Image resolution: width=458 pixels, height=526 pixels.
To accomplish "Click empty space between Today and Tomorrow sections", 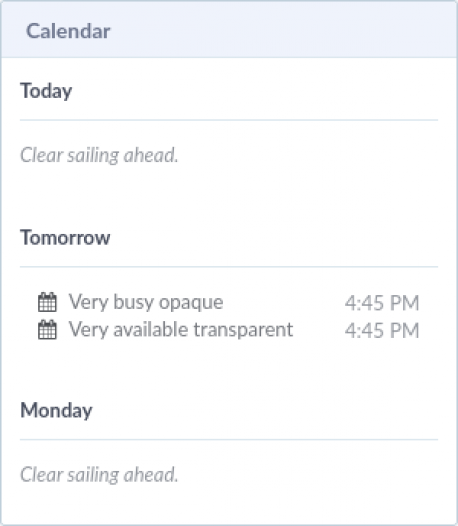I will [x=229, y=196].
